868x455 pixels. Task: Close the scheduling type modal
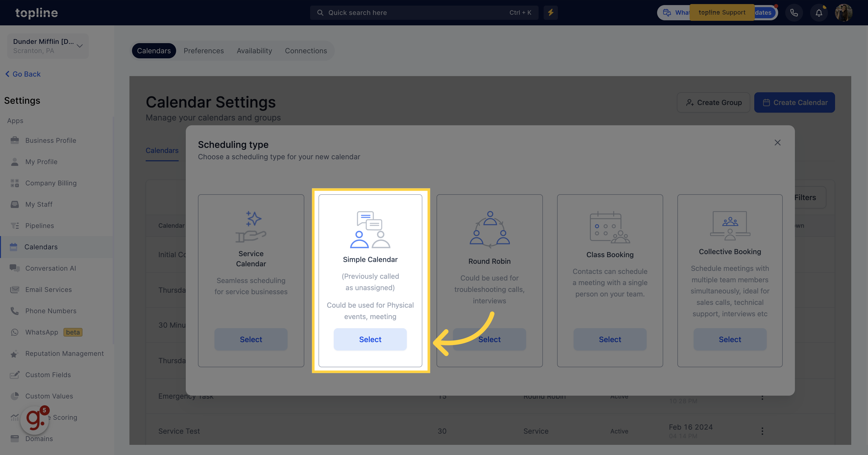(777, 143)
